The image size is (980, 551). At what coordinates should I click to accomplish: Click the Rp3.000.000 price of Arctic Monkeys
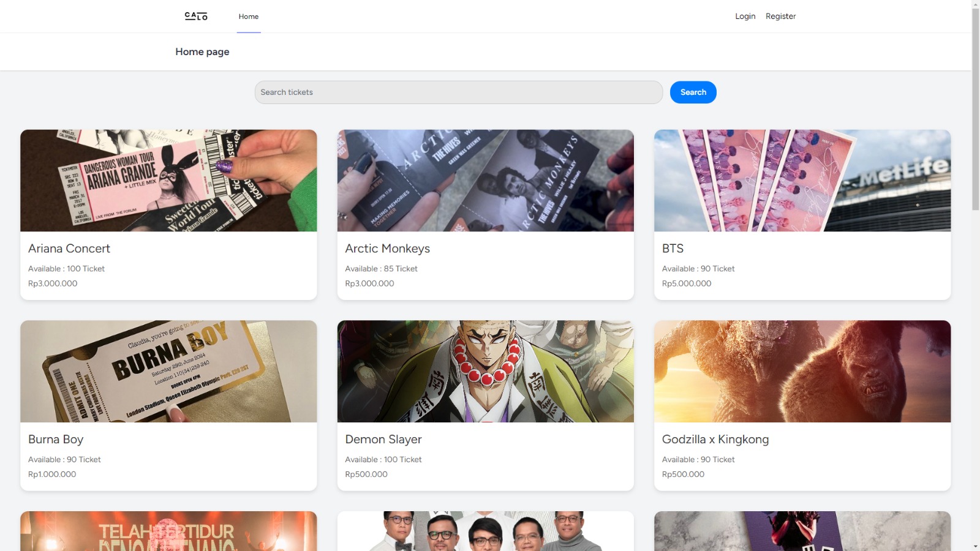tap(369, 283)
